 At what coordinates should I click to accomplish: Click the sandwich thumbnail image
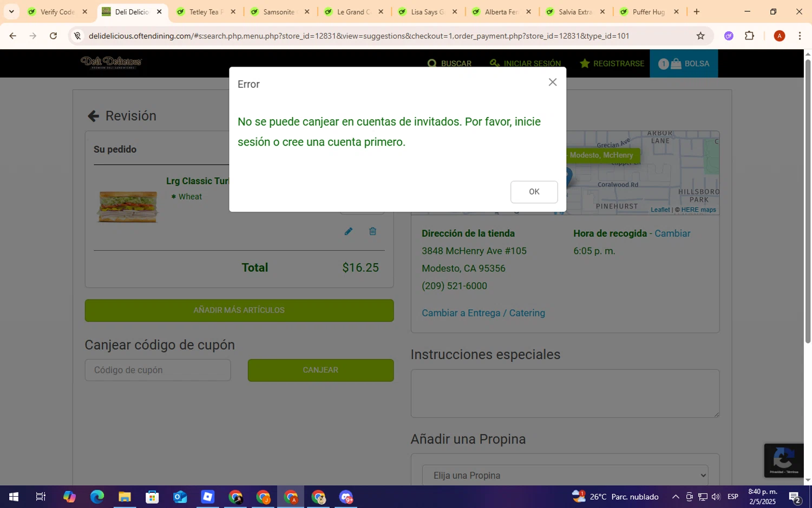128,206
